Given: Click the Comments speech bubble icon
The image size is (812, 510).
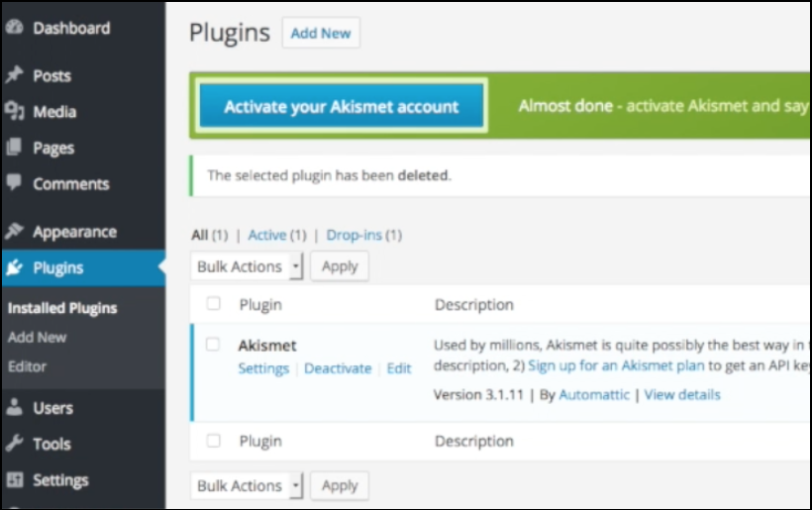Looking at the screenshot, I should [15, 183].
